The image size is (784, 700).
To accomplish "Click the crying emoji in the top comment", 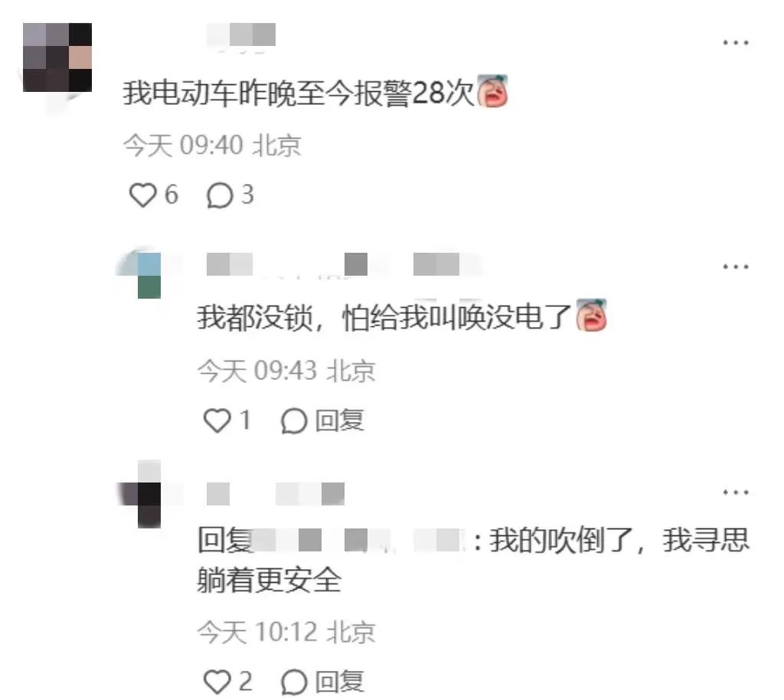I will [x=492, y=91].
